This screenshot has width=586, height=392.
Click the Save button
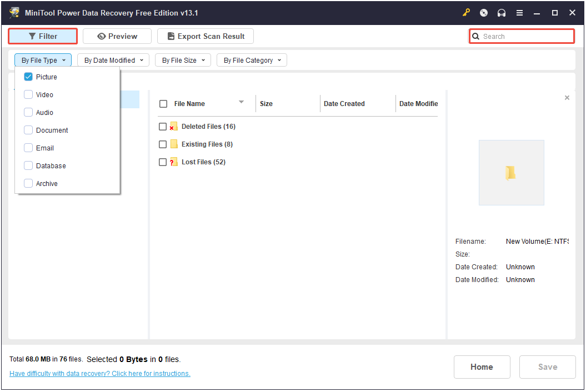click(548, 367)
